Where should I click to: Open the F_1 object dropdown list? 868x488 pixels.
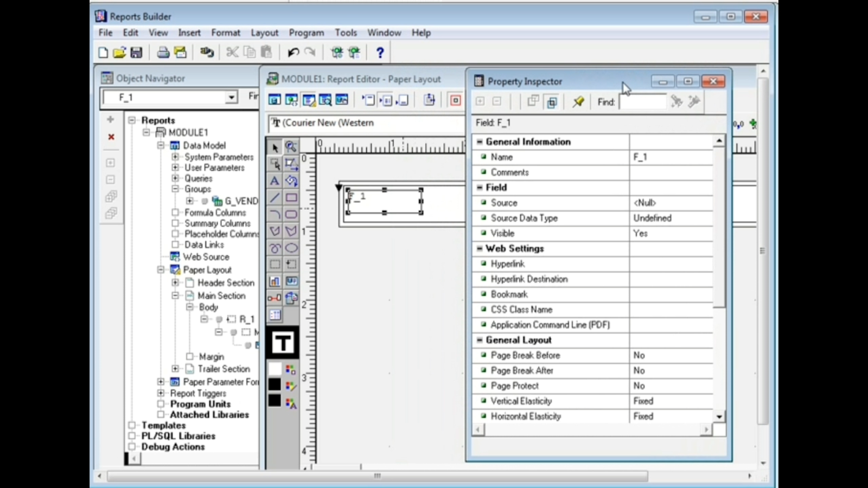point(232,97)
